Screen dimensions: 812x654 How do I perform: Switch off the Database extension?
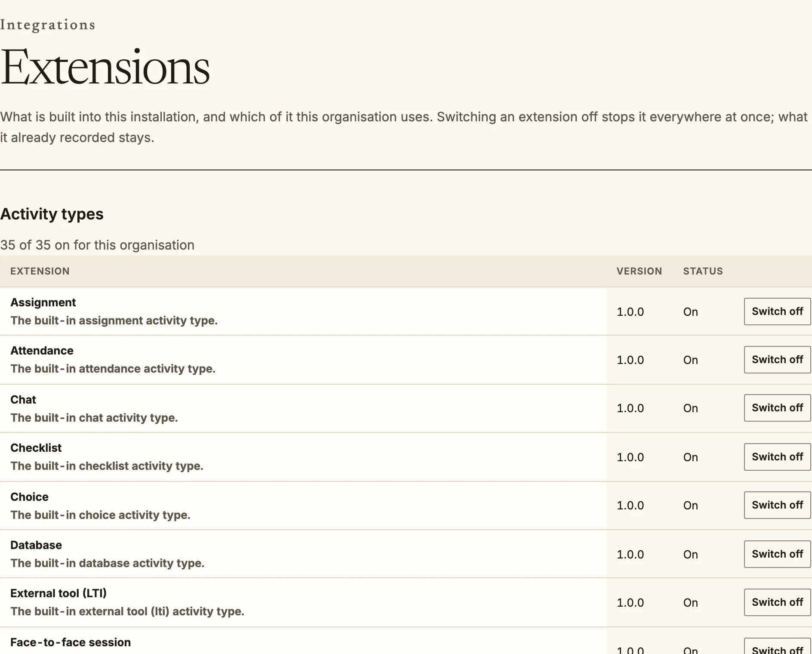click(777, 554)
